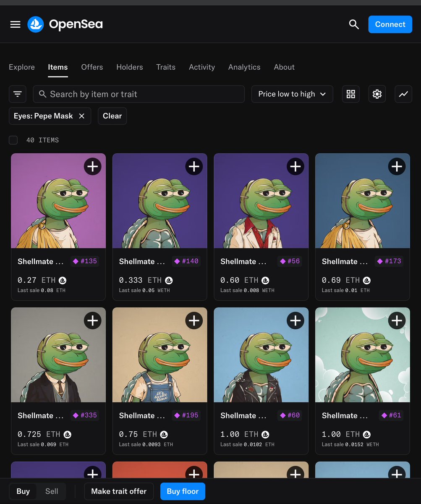Click the OpenSea logo
The width and height of the screenshot is (421, 504).
65,24
